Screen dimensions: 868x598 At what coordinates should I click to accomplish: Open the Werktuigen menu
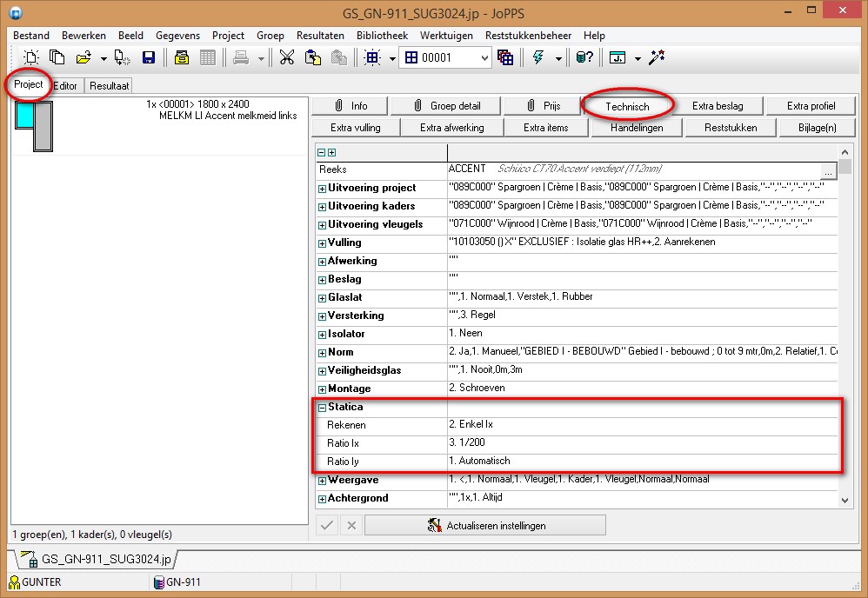[446, 36]
